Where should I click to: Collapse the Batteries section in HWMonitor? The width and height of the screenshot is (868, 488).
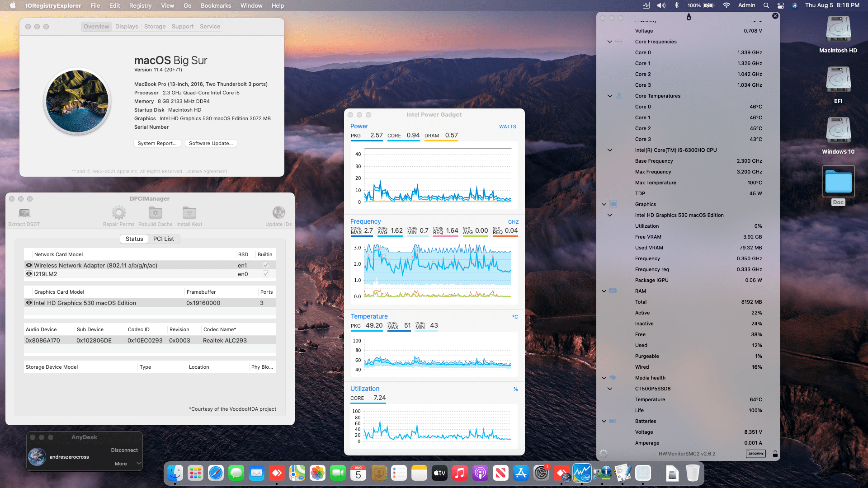[x=604, y=421]
